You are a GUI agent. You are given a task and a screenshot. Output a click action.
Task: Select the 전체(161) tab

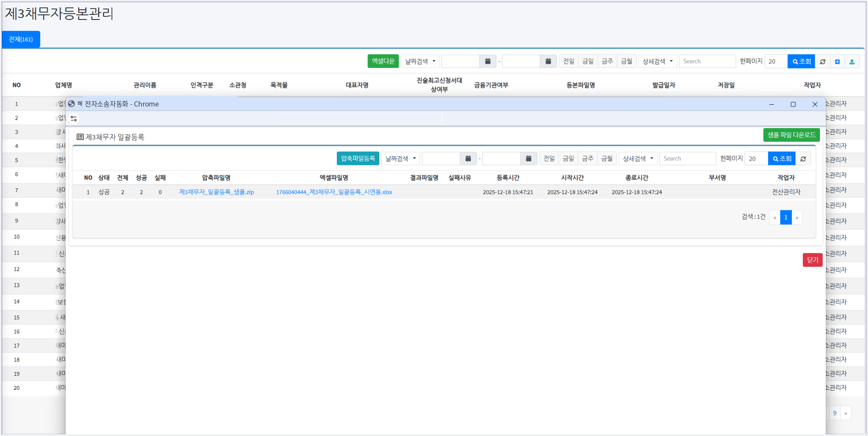pos(21,39)
